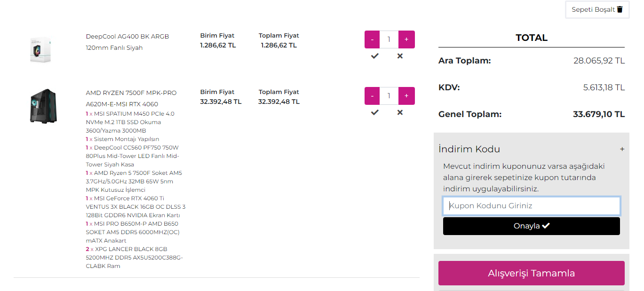Image resolution: width=644 pixels, height=291 pixels.
Task: Click the TOTAL heading
Action: [532, 38]
